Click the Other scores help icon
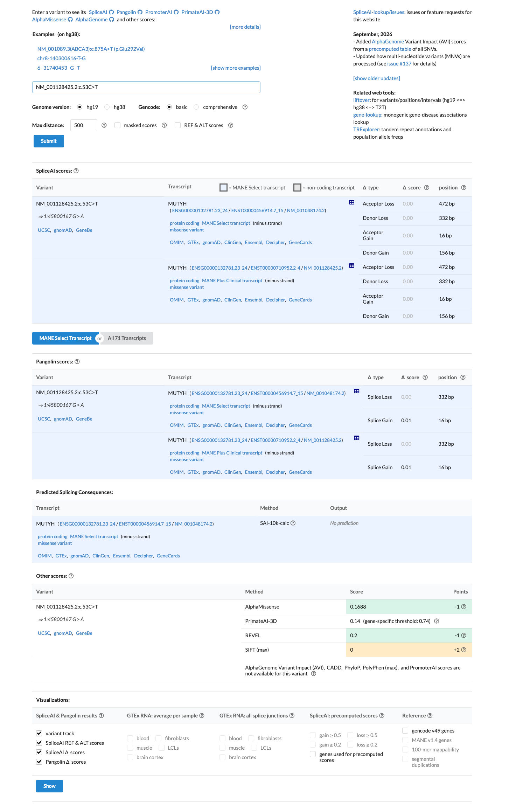The width and height of the screenshot is (509, 812). (x=71, y=576)
